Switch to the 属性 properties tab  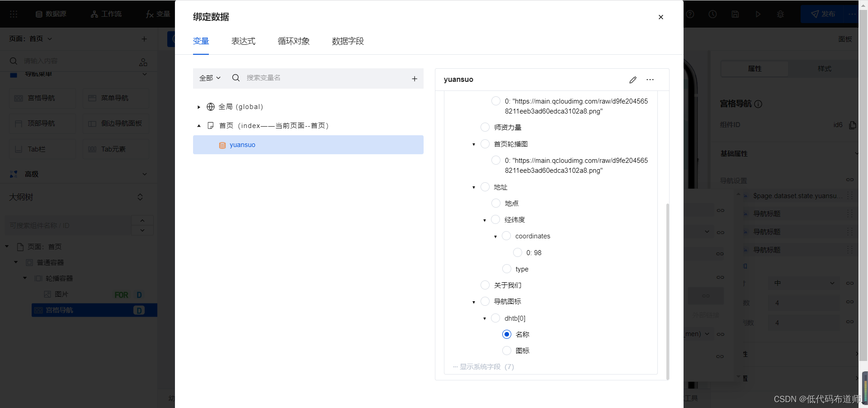click(755, 69)
